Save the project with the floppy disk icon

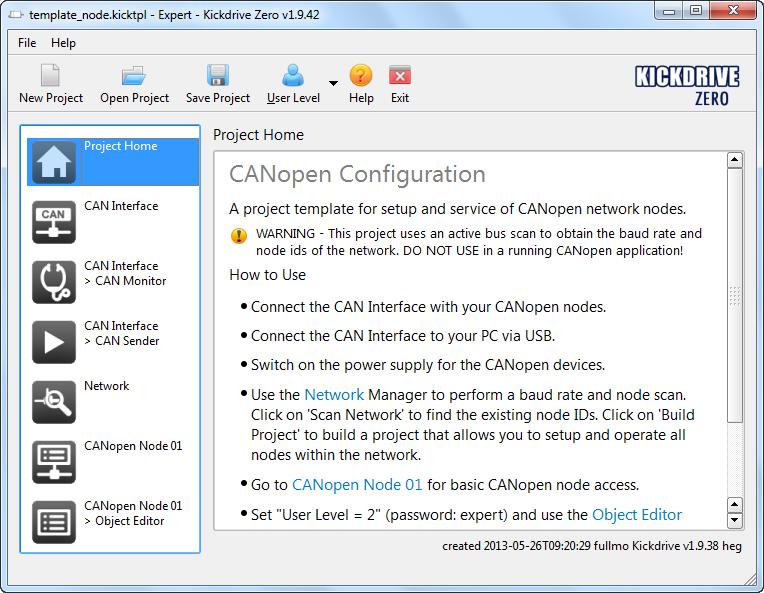pyautogui.click(x=218, y=76)
